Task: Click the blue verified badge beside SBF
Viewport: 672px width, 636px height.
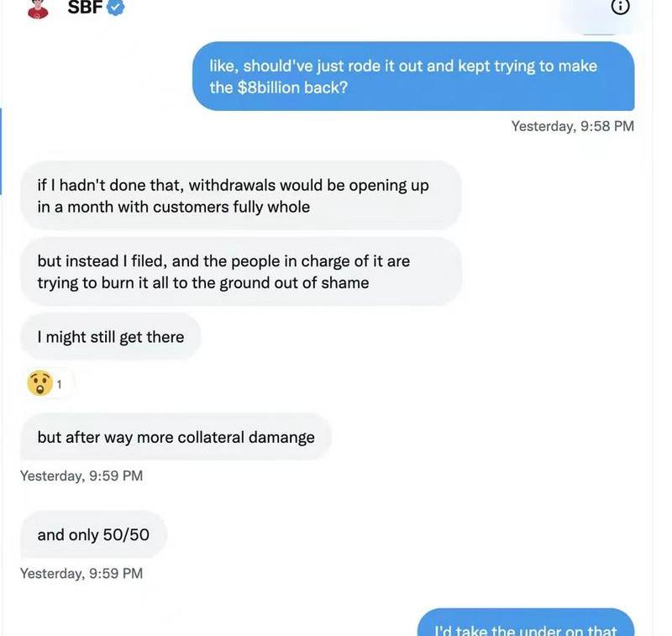Action: (116, 7)
